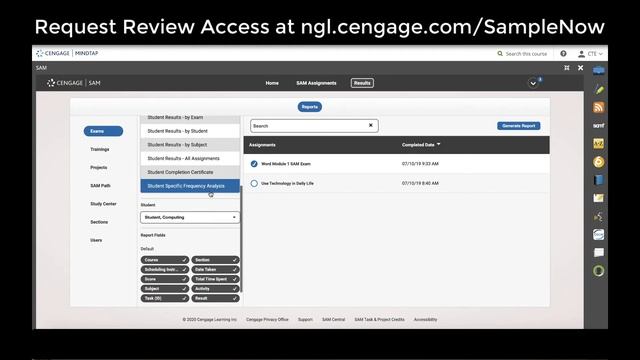This screenshot has height=360, width=640.
Task: Open the green circle app icon
Action: (599, 271)
